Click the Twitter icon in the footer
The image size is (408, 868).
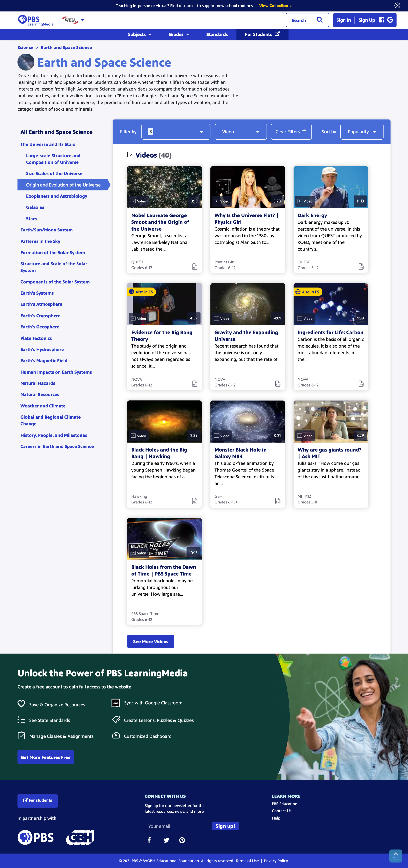pos(166,840)
